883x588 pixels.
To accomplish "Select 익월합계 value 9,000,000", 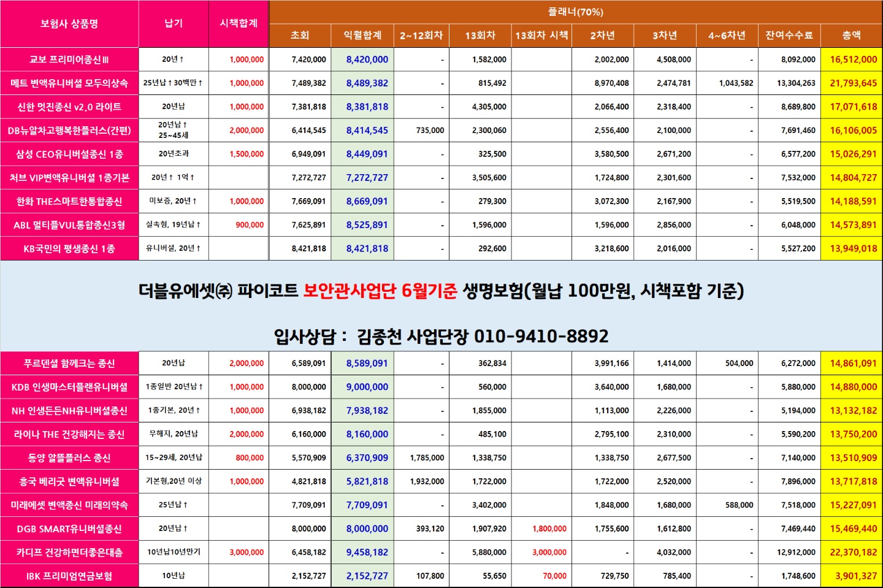I will 367,387.
